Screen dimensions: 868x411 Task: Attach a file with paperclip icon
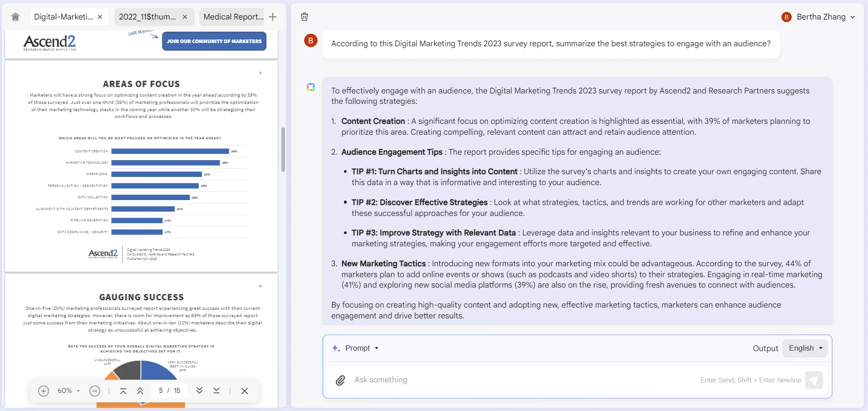click(340, 380)
